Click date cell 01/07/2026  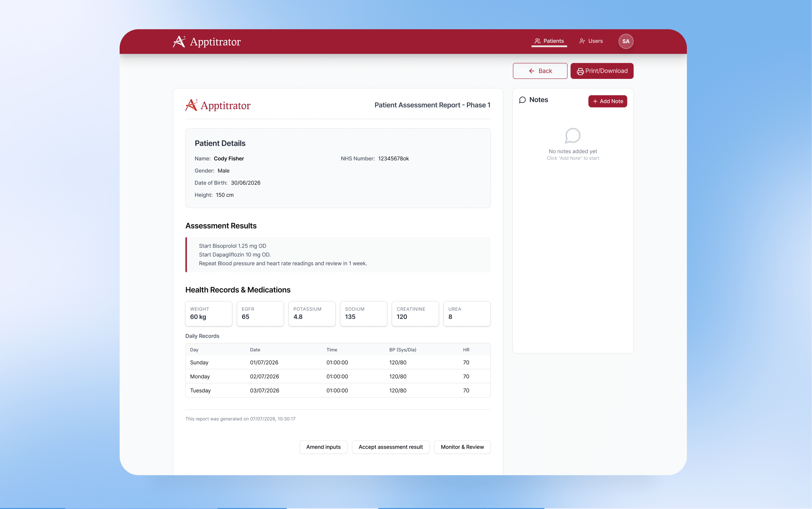(264, 363)
